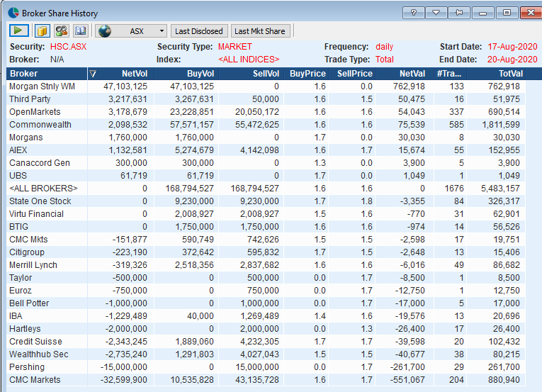Screen dimensions: 542x392
Task: Select the Euroz broker row
Action: 266,291
